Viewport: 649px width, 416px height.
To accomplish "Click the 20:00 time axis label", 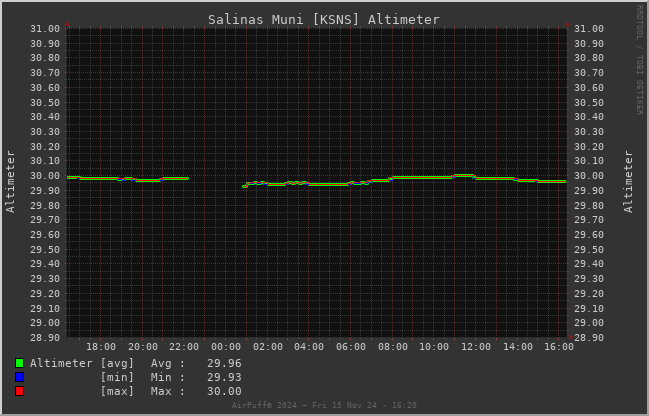I will coord(143,347).
